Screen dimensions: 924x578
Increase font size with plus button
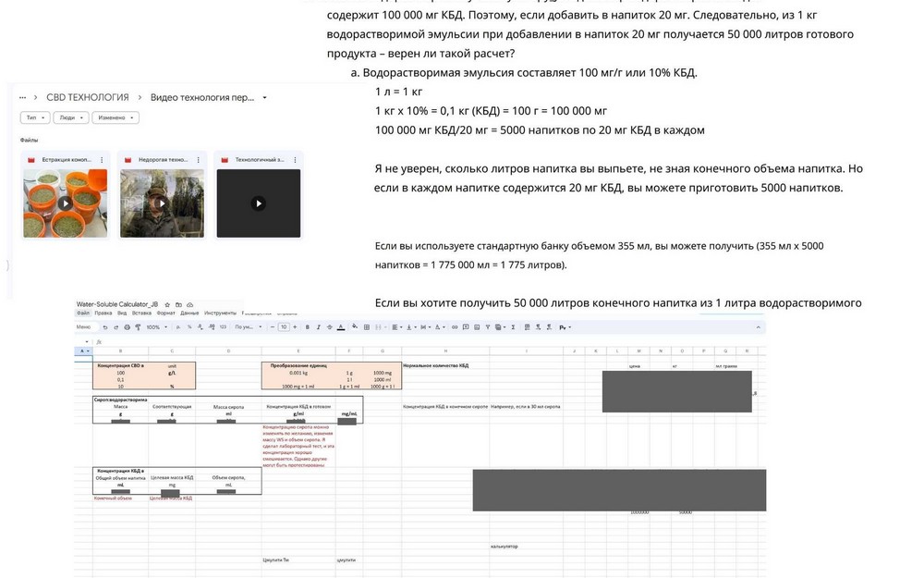(x=295, y=327)
